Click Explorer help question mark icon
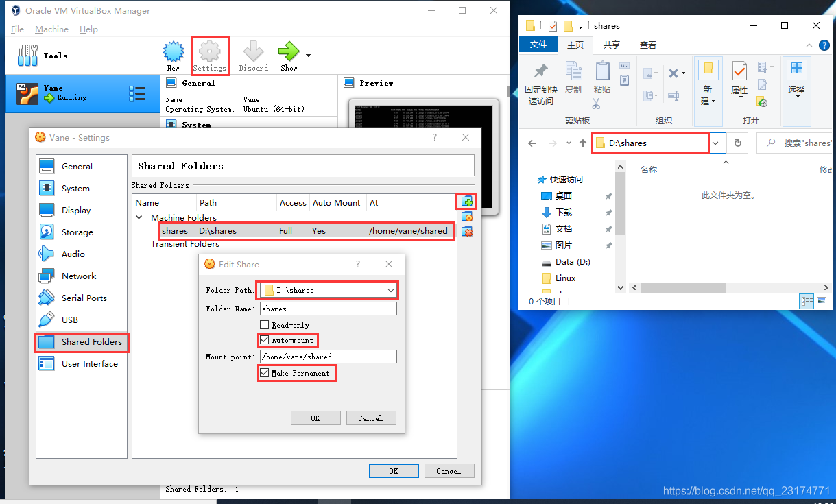 point(826,45)
